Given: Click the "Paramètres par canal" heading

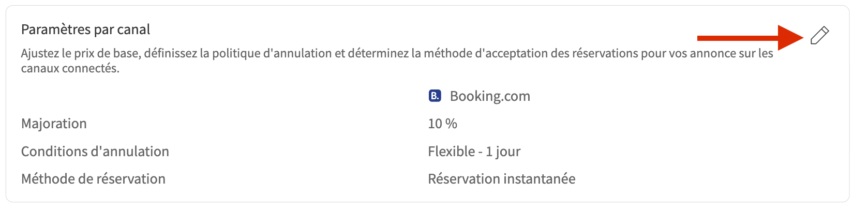Looking at the screenshot, I should [x=85, y=29].
